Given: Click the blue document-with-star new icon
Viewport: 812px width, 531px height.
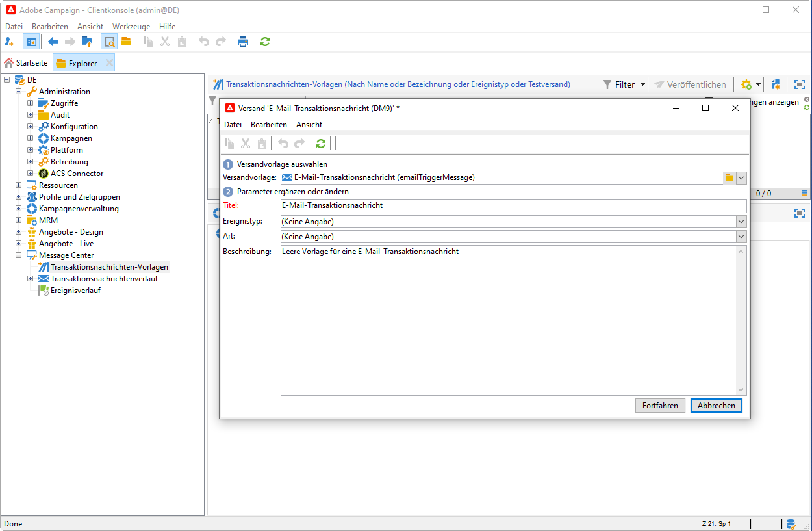Looking at the screenshot, I should [x=776, y=84].
